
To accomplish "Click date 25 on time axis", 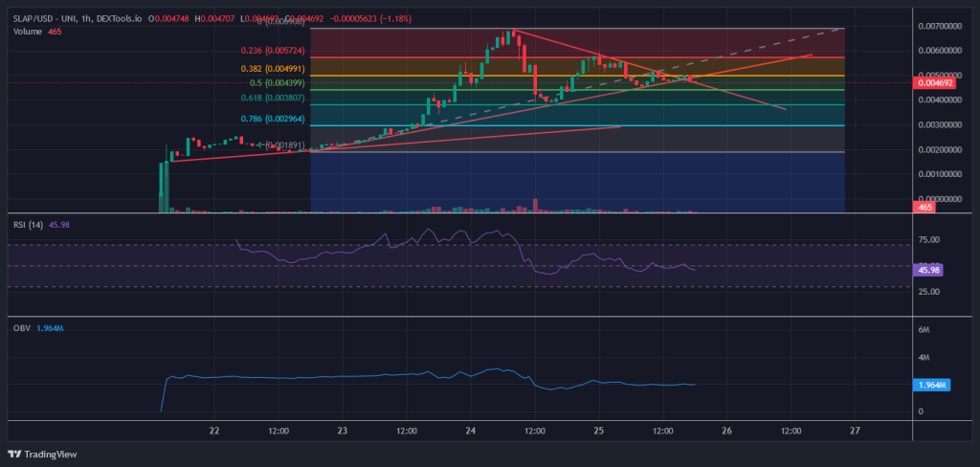I will (599, 431).
